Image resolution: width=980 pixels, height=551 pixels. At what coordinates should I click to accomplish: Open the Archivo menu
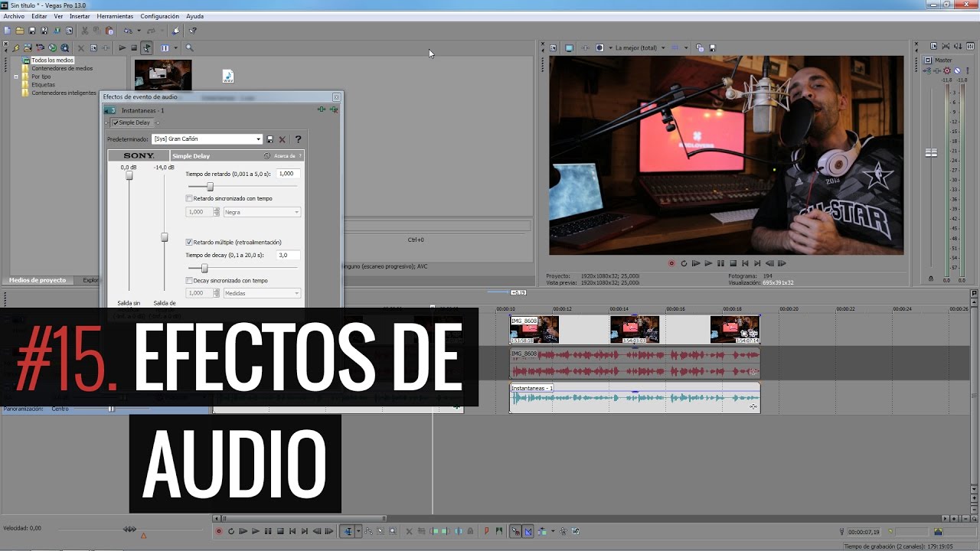[14, 16]
